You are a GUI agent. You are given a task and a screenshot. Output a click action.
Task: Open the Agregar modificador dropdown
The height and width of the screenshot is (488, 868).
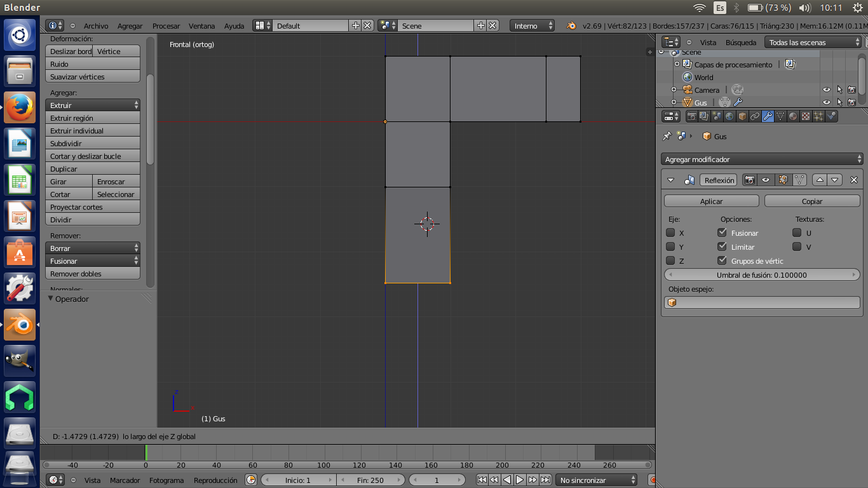761,159
